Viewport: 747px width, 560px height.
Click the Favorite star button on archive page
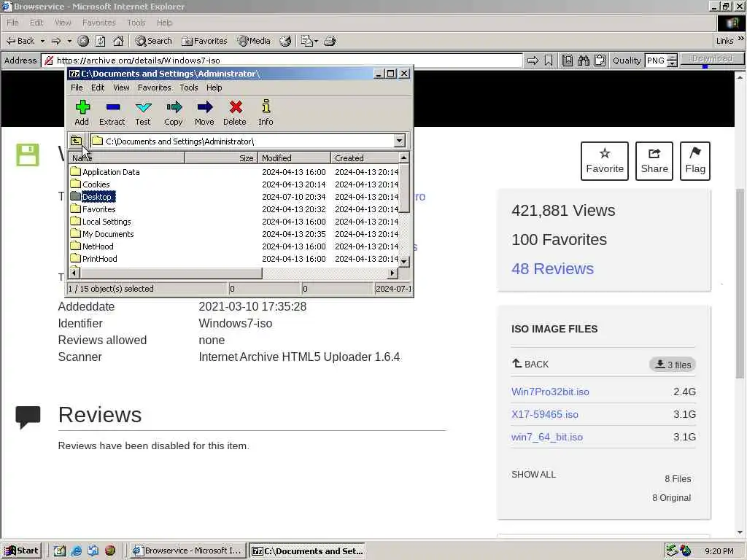click(x=605, y=161)
